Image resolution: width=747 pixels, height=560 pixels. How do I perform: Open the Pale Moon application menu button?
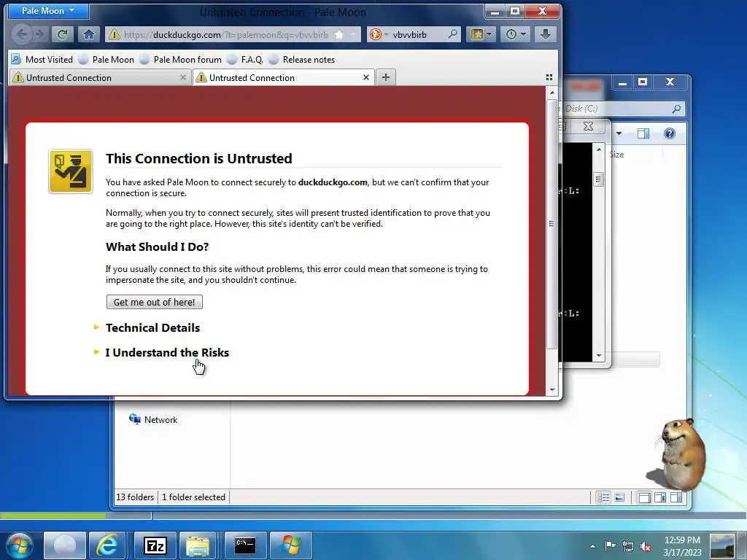click(48, 10)
